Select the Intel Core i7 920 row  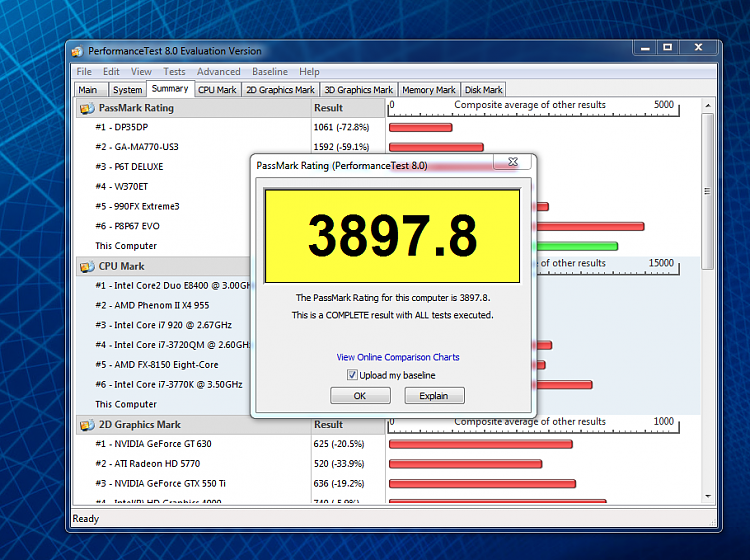(x=164, y=325)
